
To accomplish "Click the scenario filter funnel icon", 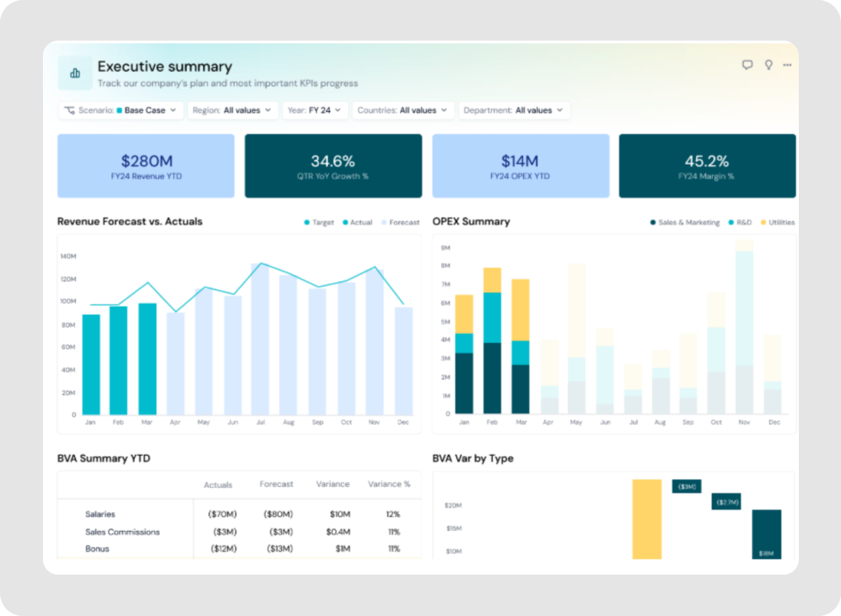I will click(x=70, y=110).
